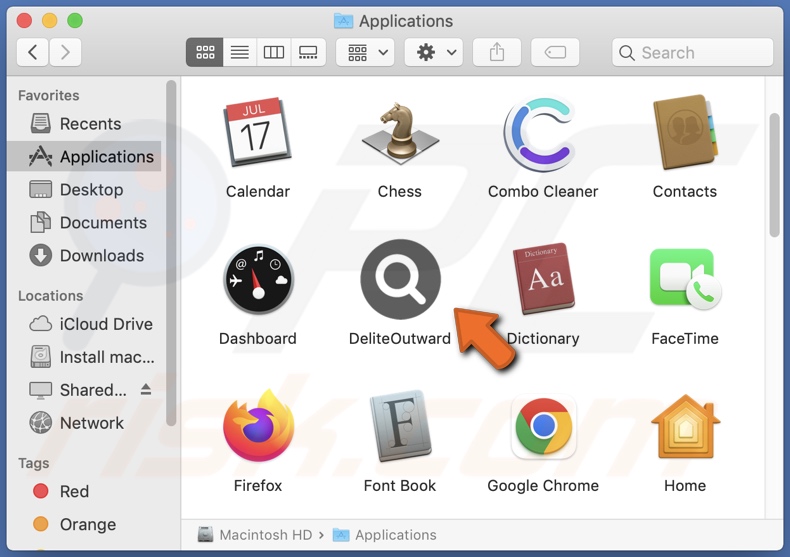Viewport: 790px width, 557px height.
Task: Click the Font Book name label
Action: click(400, 486)
